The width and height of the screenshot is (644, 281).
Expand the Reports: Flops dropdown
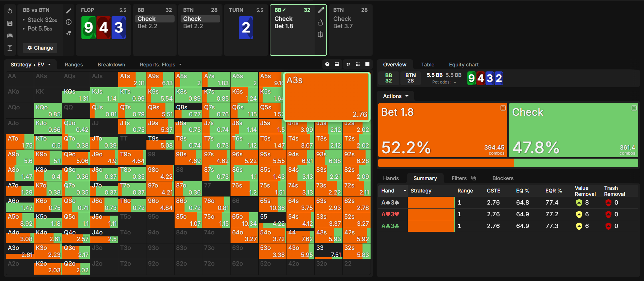pyautogui.click(x=161, y=65)
